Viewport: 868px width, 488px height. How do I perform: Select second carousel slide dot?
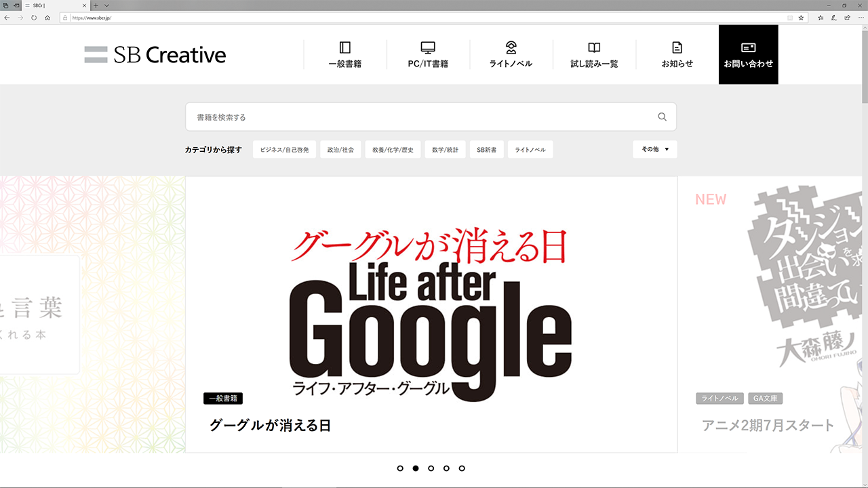point(416,468)
